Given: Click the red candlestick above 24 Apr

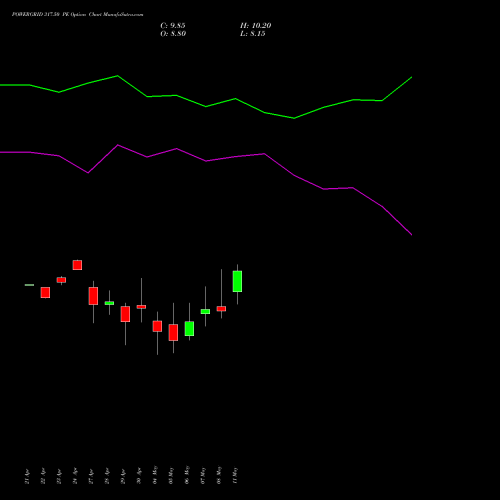Looking at the screenshot, I should (77, 265).
